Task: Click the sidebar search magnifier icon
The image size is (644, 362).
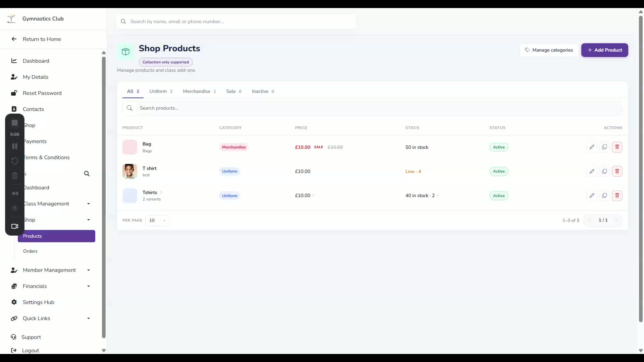Action: (x=87, y=174)
